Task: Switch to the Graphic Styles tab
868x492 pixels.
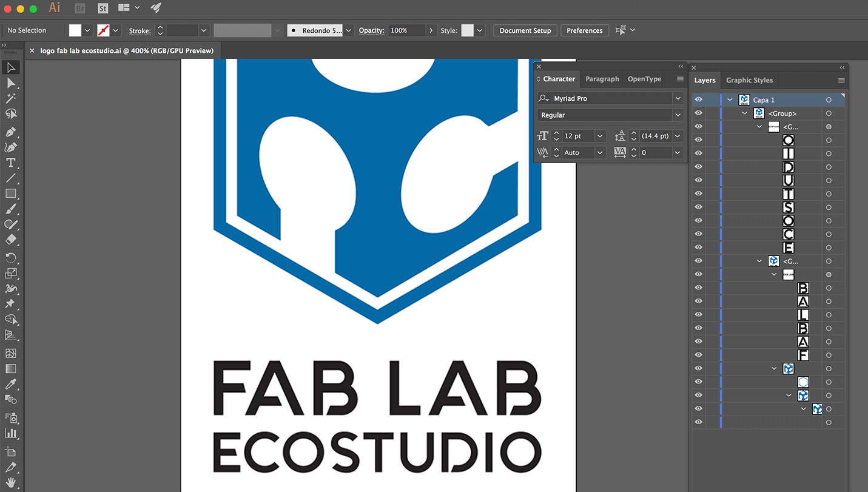Action: [x=749, y=80]
